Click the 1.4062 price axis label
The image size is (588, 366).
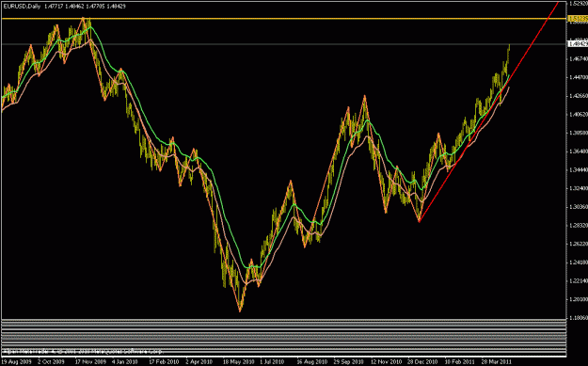579,114
